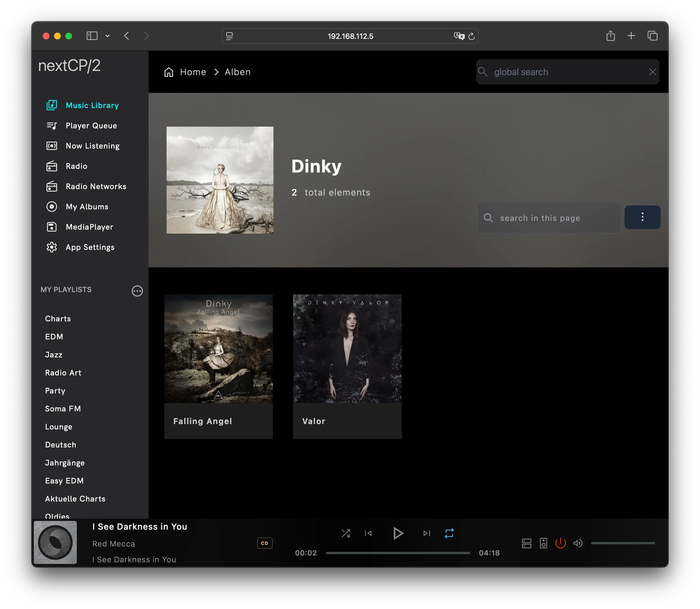Open Player Queue in the sidebar
Image resolution: width=700 pixels, height=609 pixels.
tap(91, 126)
